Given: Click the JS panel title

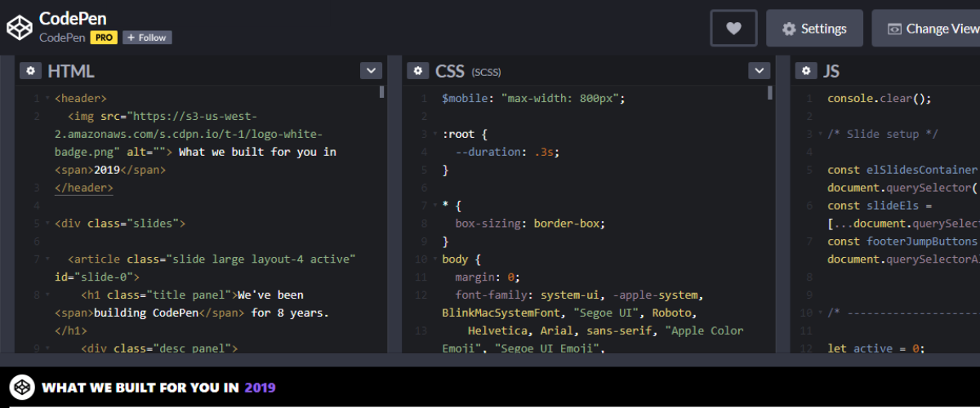Looking at the screenshot, I should (x=831, y=71).
